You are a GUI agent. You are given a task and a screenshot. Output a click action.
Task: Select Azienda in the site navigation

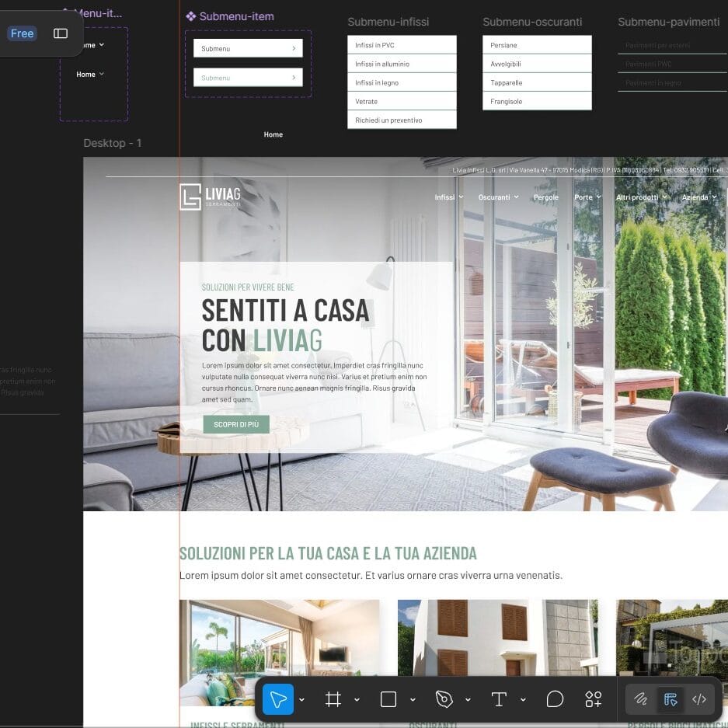695,197
